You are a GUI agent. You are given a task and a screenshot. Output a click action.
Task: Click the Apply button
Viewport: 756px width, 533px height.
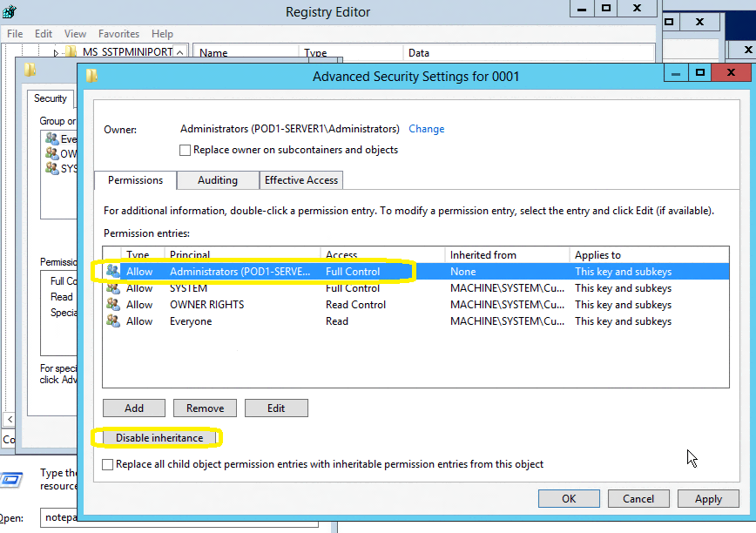[707, 499]
